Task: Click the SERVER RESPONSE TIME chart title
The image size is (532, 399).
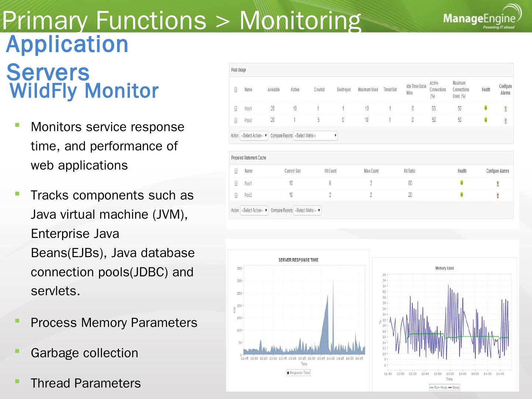Action: (x=299, y=260)
